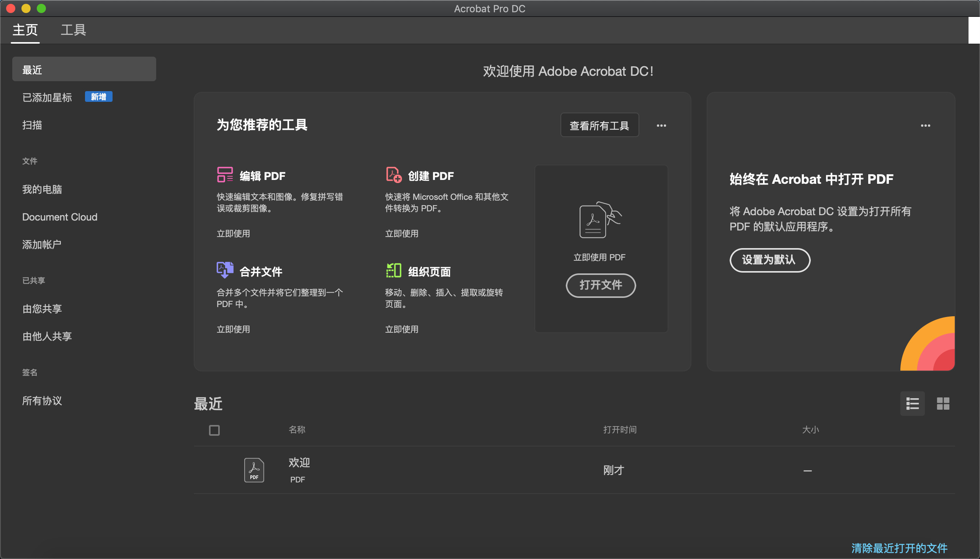980x559 pixels.
Task: Switch recent files to grid view
Action: [x=943, y=404]
